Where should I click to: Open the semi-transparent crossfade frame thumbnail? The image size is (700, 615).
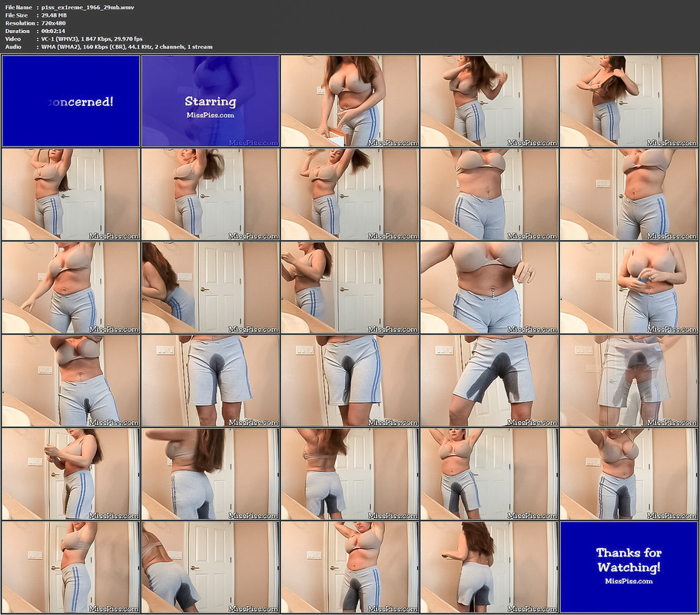coord(629,381)
